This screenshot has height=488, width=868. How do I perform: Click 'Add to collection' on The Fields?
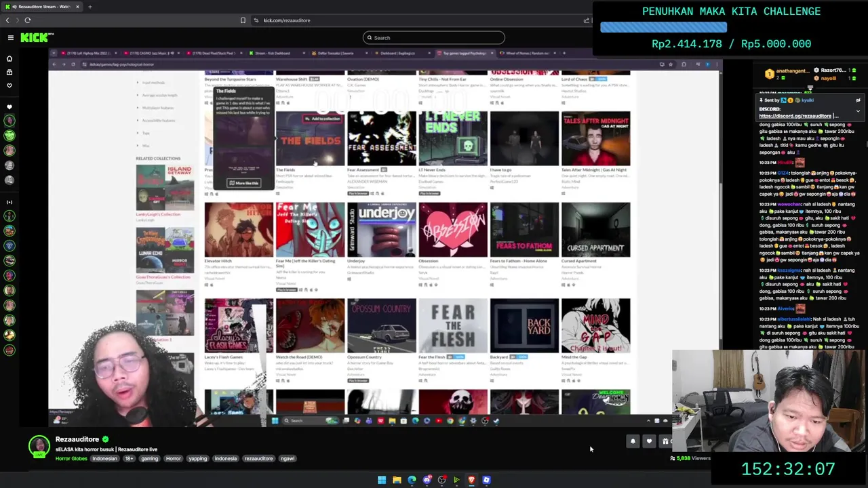point(323,119)
